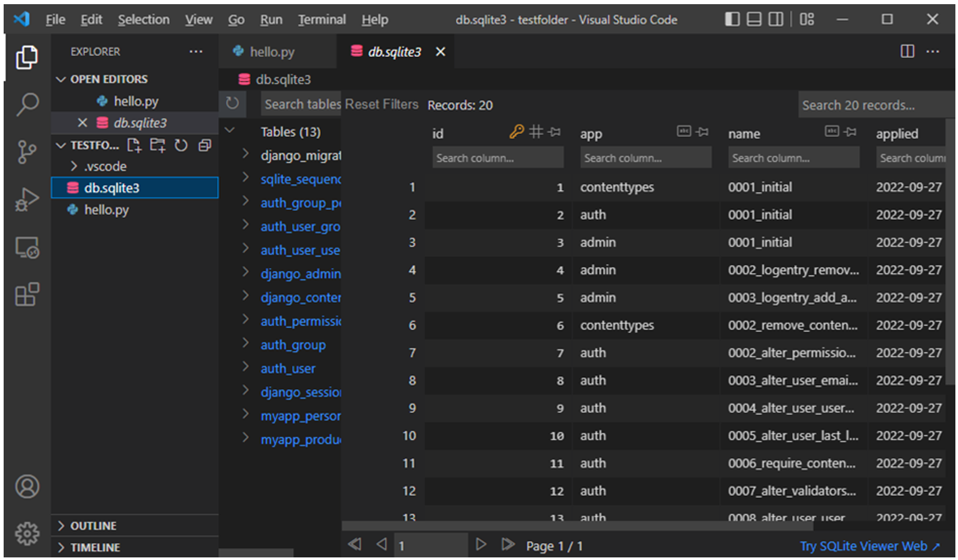This screenshot has width=958, height=560.
Task: Collapse the OPEN EDITORS section
Action: click(x=61, y=79)
